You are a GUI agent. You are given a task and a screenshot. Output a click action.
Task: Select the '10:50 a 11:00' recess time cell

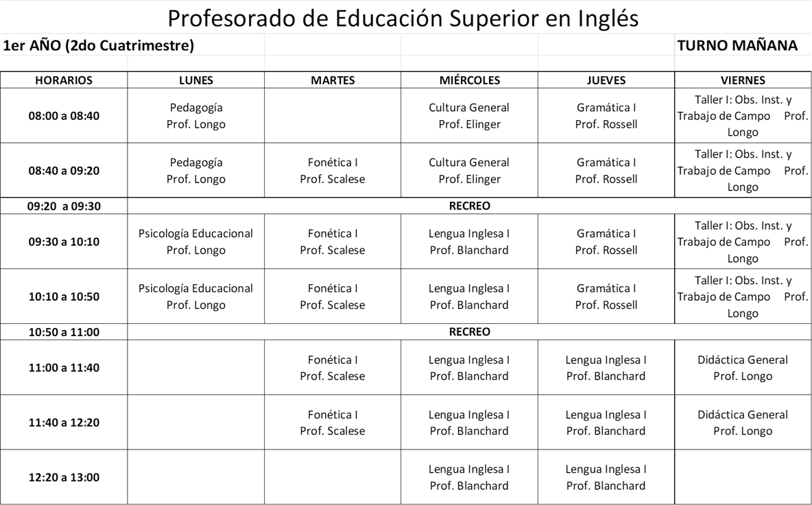click(64, 332)
